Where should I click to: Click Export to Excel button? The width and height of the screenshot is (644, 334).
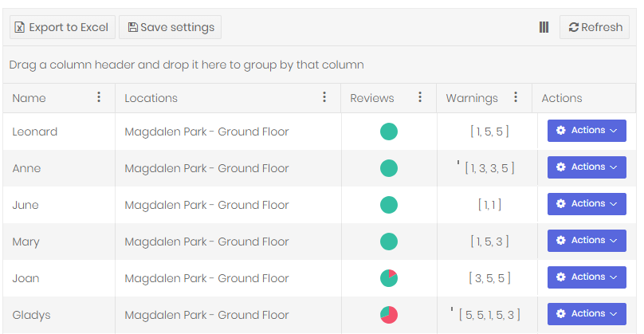point(62,27)
